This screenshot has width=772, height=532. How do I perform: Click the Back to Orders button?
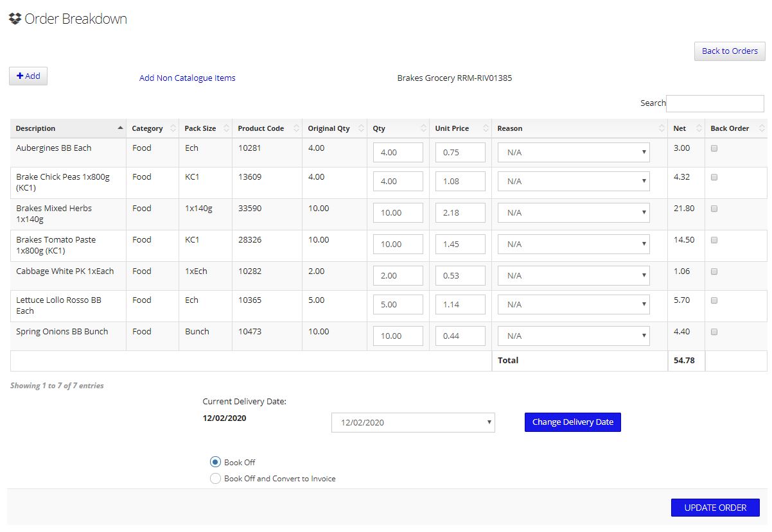[x=730, y=51]
